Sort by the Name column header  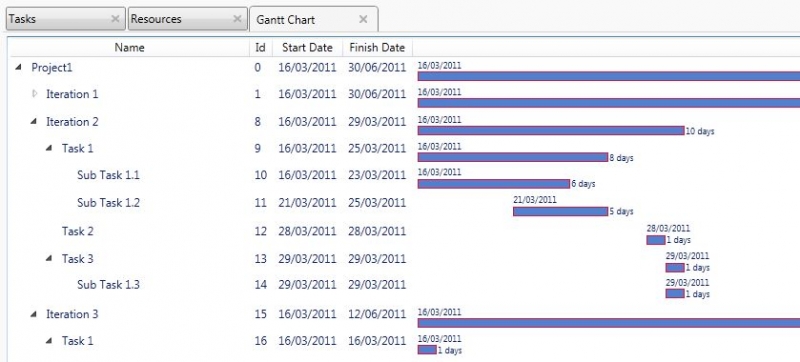point(130,47)
